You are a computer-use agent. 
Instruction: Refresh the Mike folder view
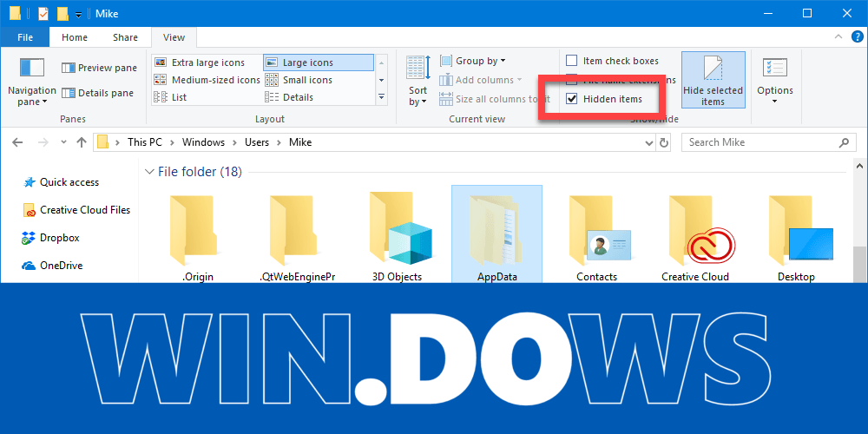pyautogui.click(x=664, y=142)
